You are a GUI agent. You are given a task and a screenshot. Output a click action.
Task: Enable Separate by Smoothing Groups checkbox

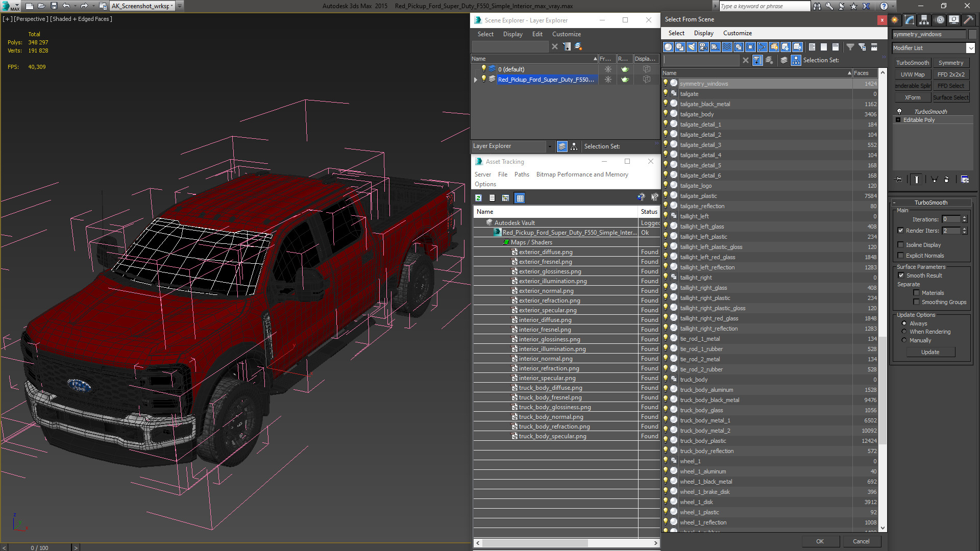(916, 302)
